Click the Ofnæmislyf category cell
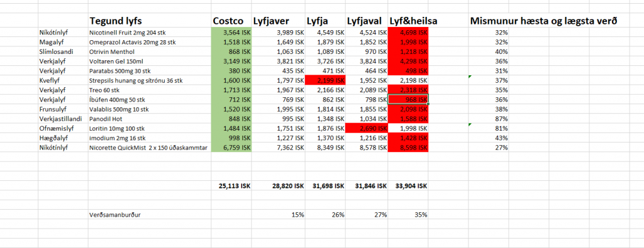Screen dimensions: 644x248 pyautogui.click(x=63, y=128)
